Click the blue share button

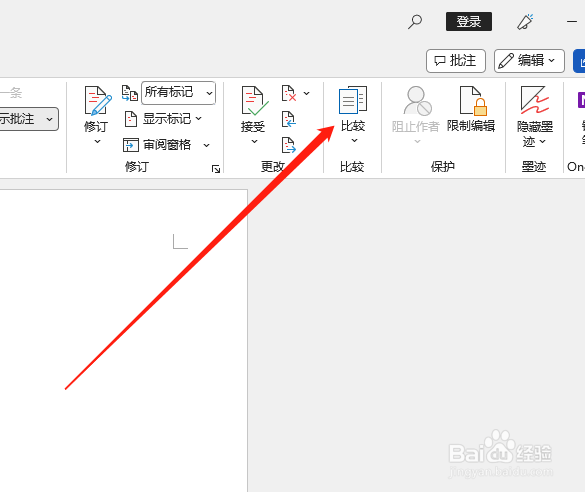pyautogui.click(x=579, y=61)
